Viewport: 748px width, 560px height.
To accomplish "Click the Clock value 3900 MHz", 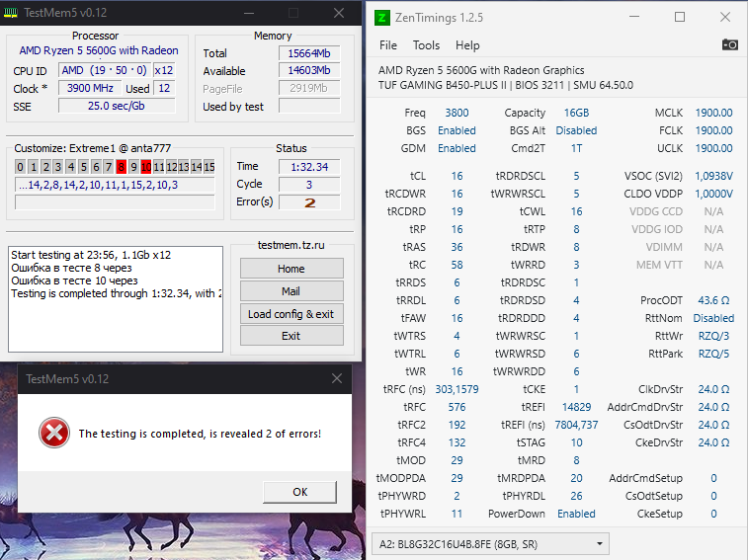I will tap(90, 88).
